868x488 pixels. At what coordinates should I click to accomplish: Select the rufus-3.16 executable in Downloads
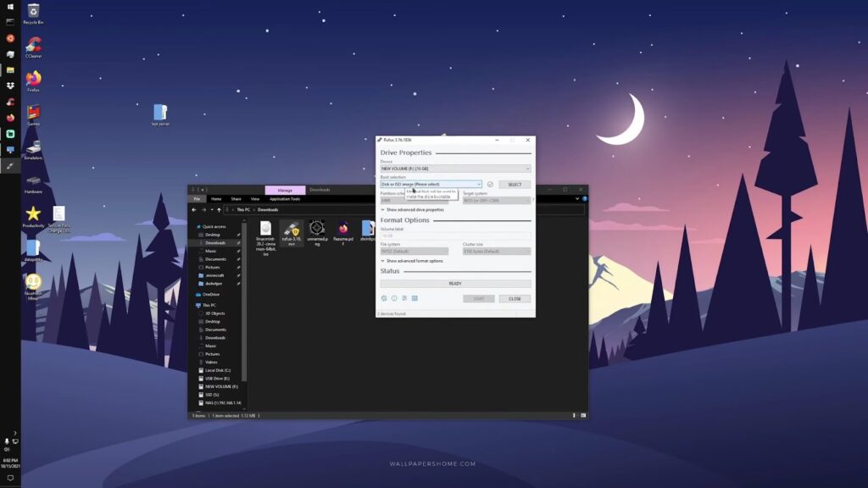tap(291, 231)
